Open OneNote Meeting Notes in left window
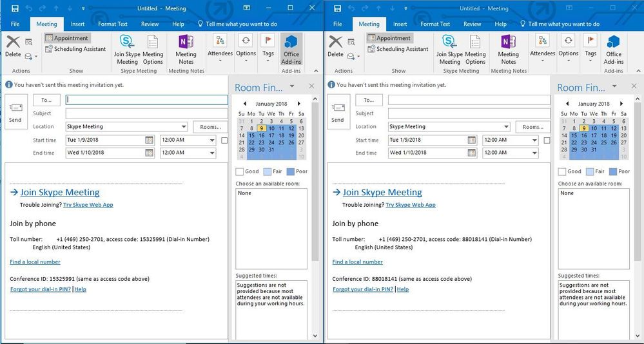This screenshot has height=344, width=644. (186, 49)
